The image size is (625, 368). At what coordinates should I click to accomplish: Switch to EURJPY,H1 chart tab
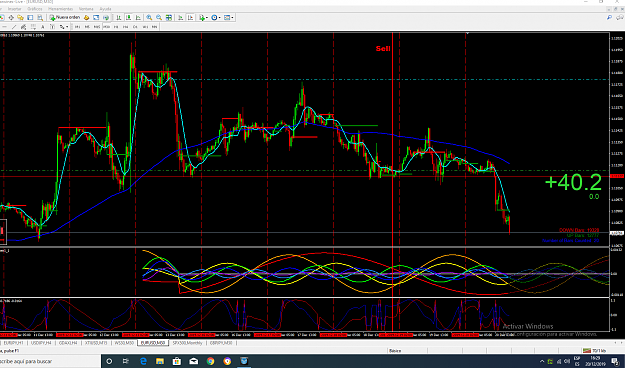(14, 343)
